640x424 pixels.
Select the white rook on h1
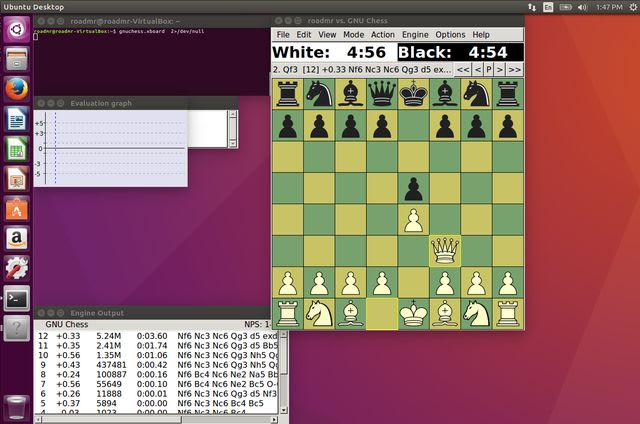tap(508, 314)
